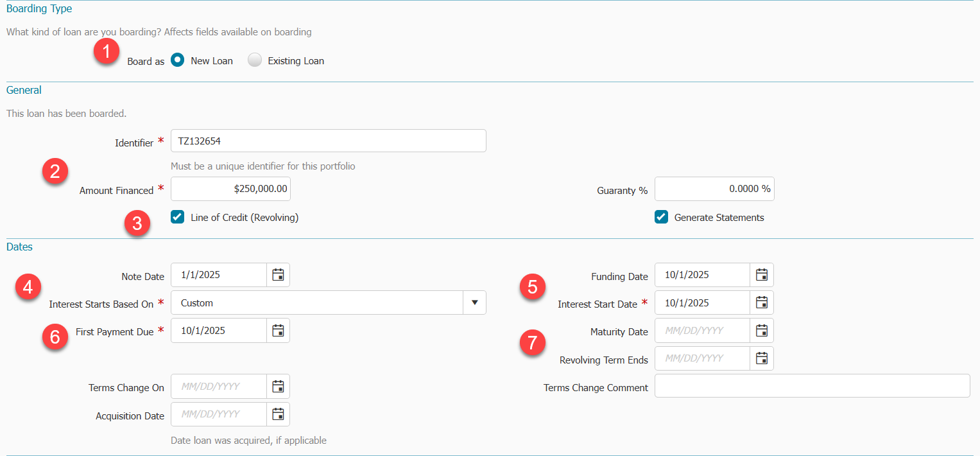Open the First Payment Due calendar picker
The width and height of the screenshot is (980, 456).
tap(278, 331)
